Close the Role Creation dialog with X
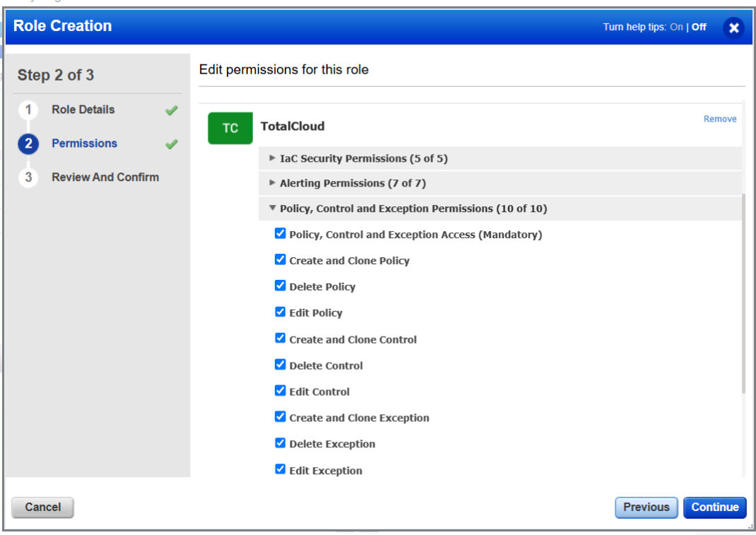756x535 pixels. click(733, 28)
